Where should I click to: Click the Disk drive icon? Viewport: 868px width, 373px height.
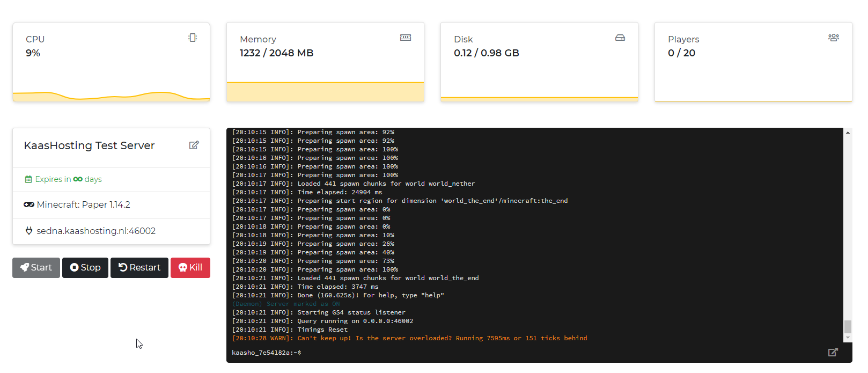pos(620,38)
